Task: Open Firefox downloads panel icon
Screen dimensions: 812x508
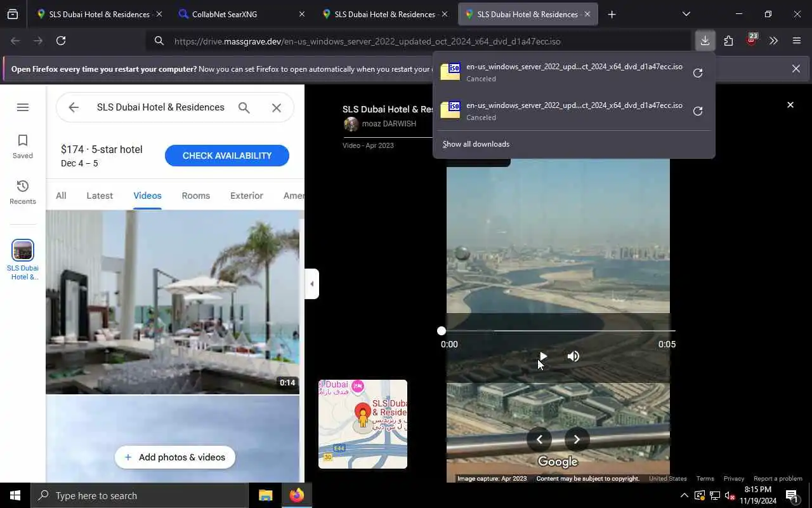Action: [705, 41]
